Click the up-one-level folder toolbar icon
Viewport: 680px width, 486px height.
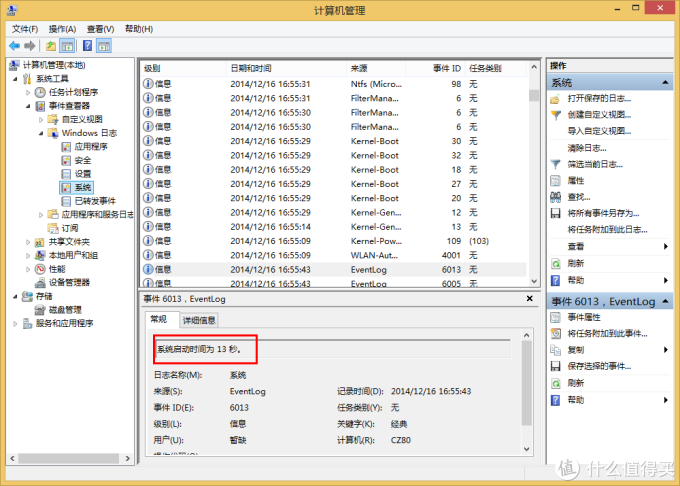coord(51,46)
